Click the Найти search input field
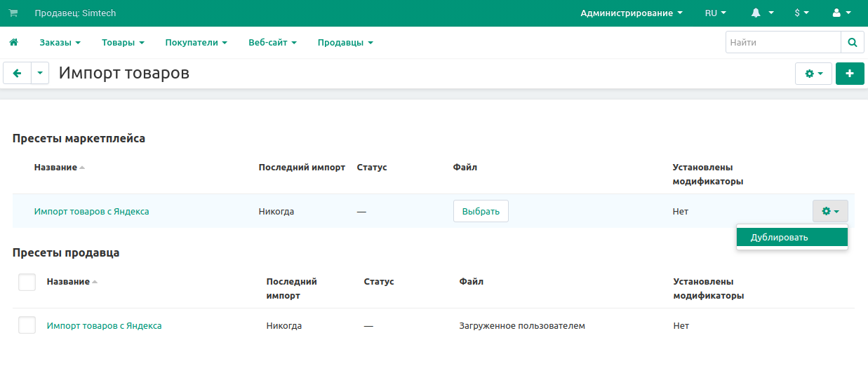The width and height of the screenshot is (868, 387). coord(782,43)
